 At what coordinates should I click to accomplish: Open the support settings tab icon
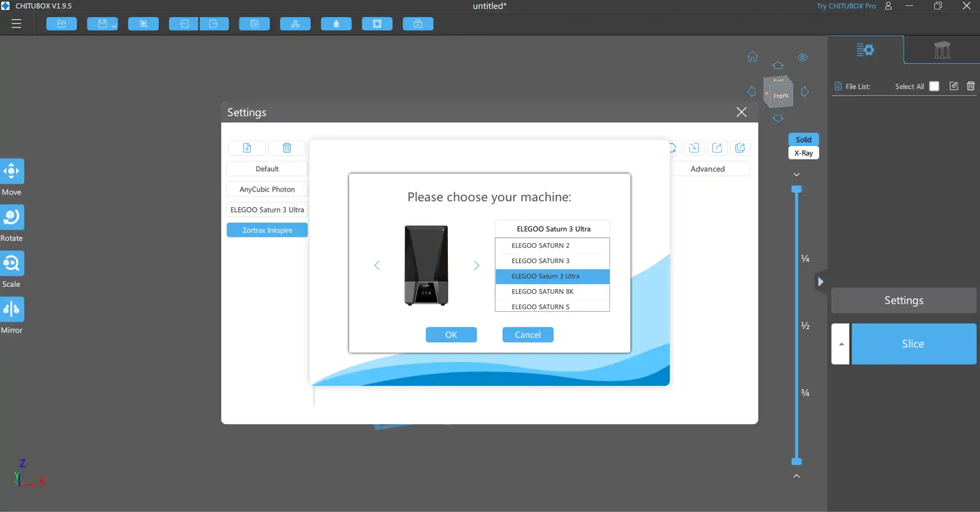coord(942,49)
